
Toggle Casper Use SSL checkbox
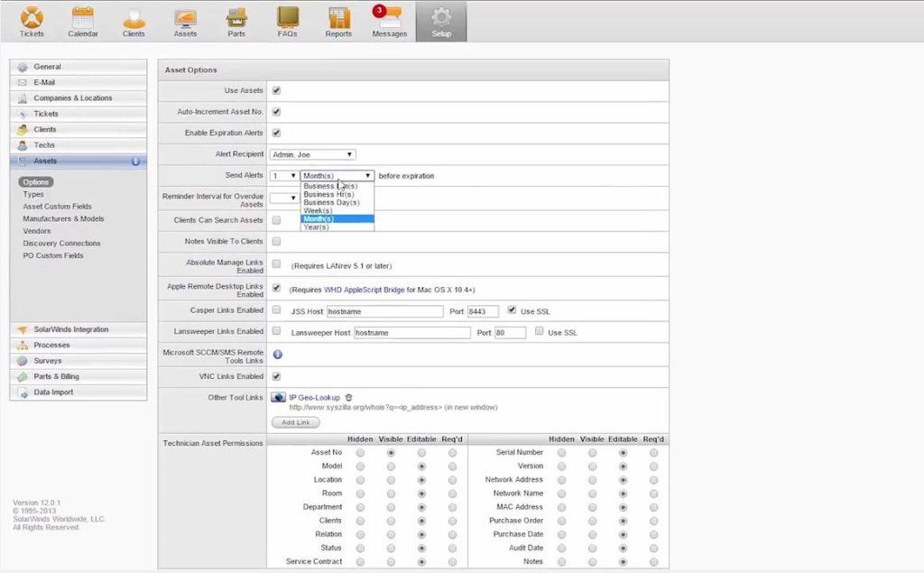tap(513, 310)
